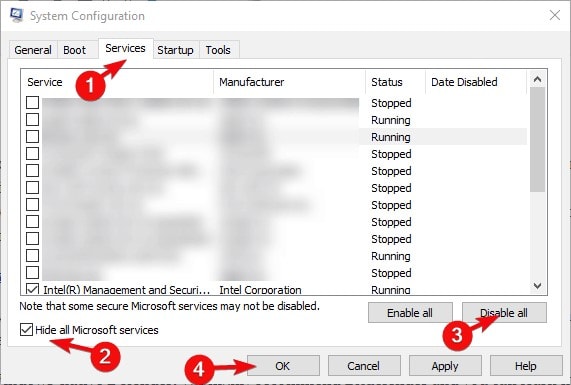This screenshot has height=385, width=571.
Task: Open the Tools tab
Action: [218, 50]
